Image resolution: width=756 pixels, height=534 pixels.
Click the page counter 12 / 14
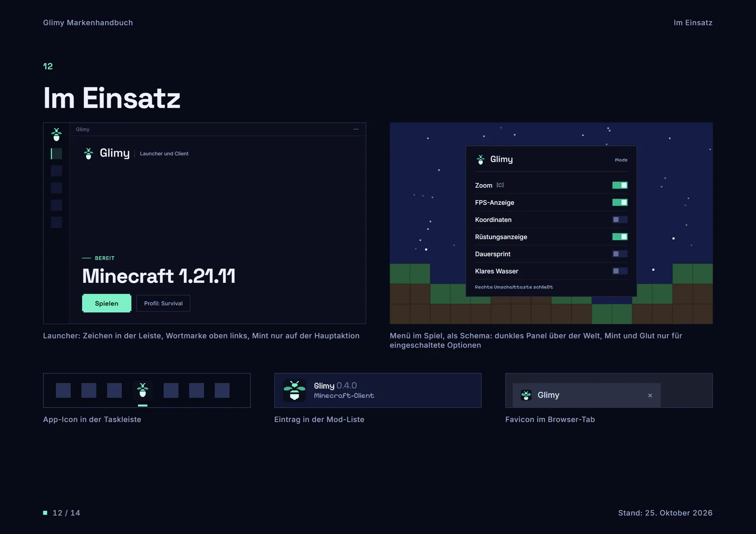[x=66, y=513]
